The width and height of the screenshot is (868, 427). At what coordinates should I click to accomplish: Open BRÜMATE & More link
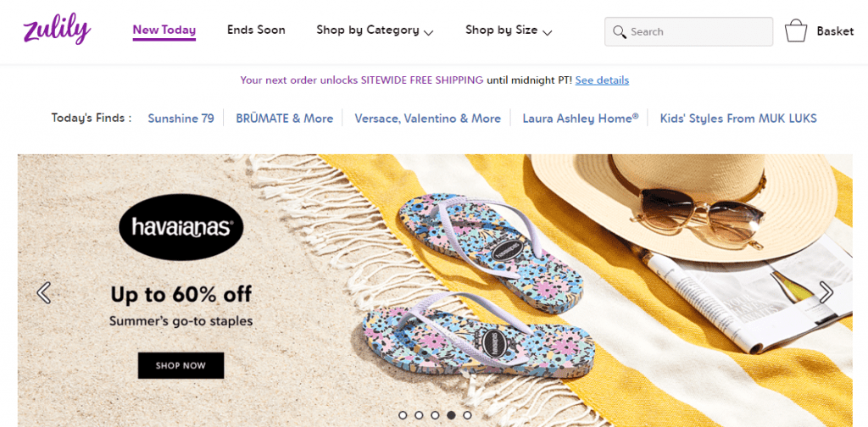284,119
